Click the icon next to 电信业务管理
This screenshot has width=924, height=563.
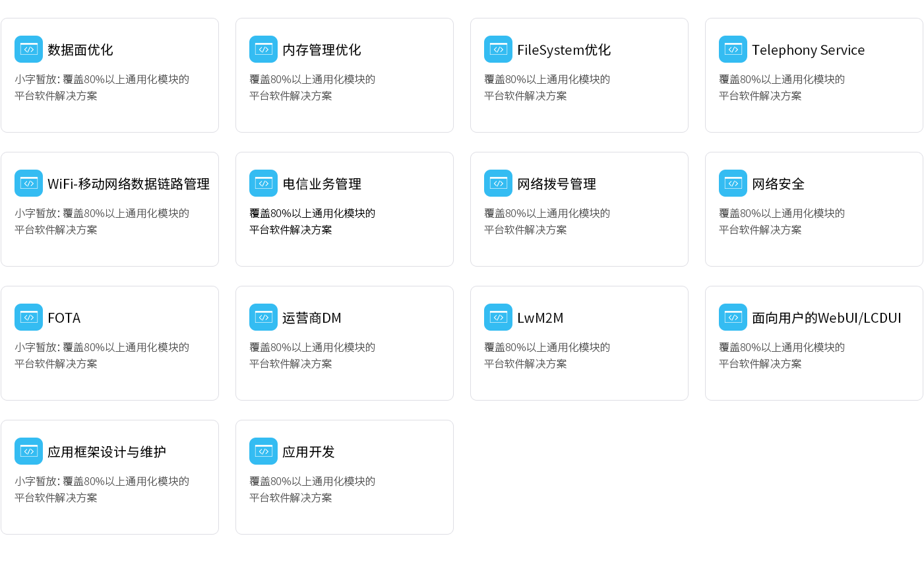point(263,183)
